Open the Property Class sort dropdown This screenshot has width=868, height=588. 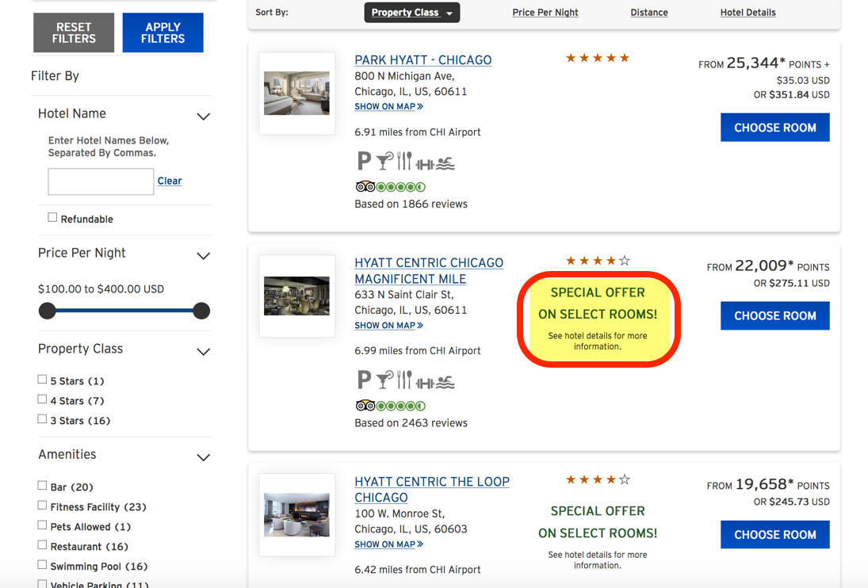pyautogui.click(x=412, y=13)
